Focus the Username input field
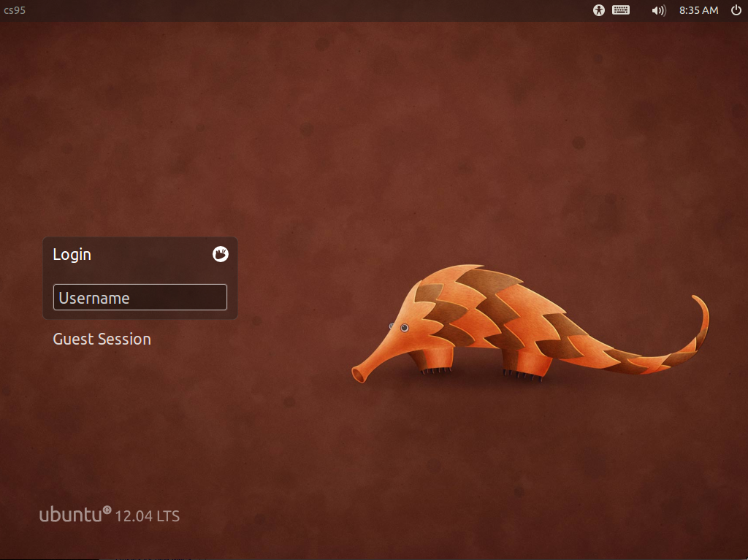This screenshot has height=560, width=748. 140,297
